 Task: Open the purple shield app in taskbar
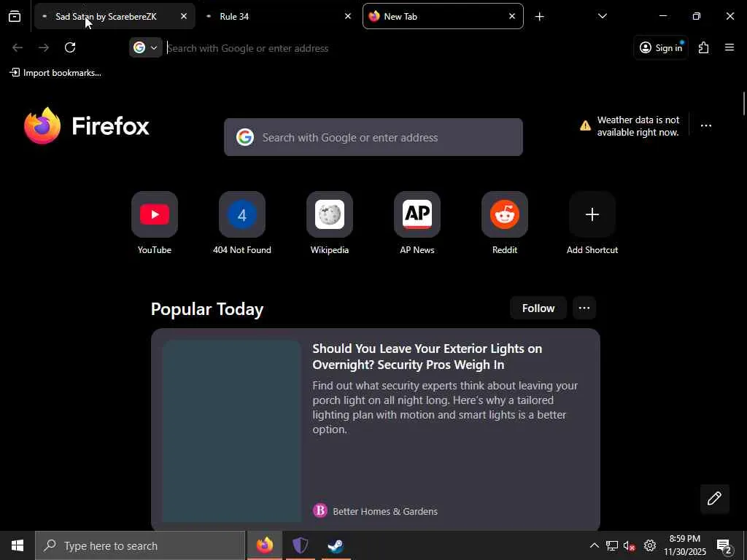coord(300,545)
